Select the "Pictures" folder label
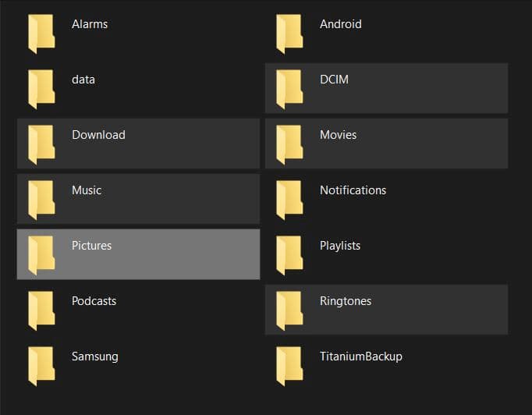 [91, 246]
